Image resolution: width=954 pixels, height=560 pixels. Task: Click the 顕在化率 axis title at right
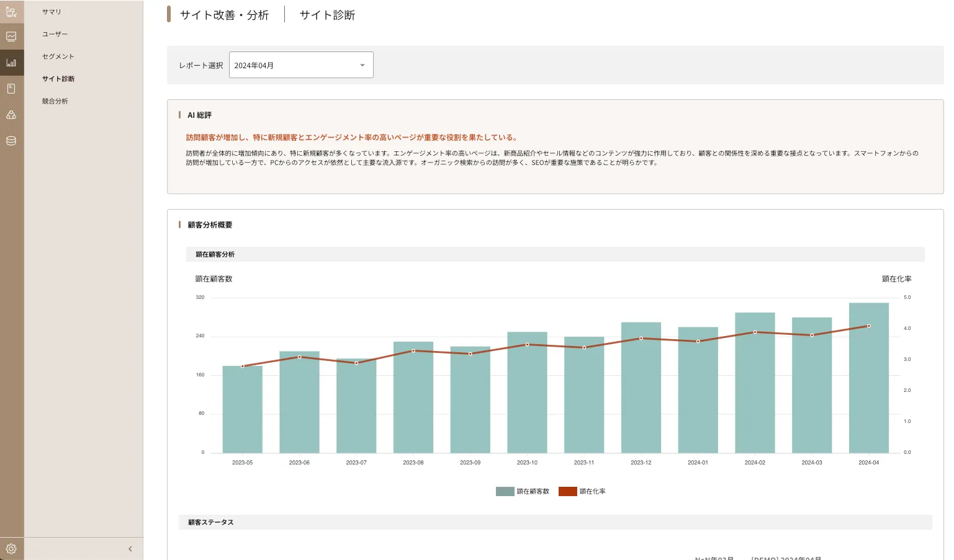[897, 279]
